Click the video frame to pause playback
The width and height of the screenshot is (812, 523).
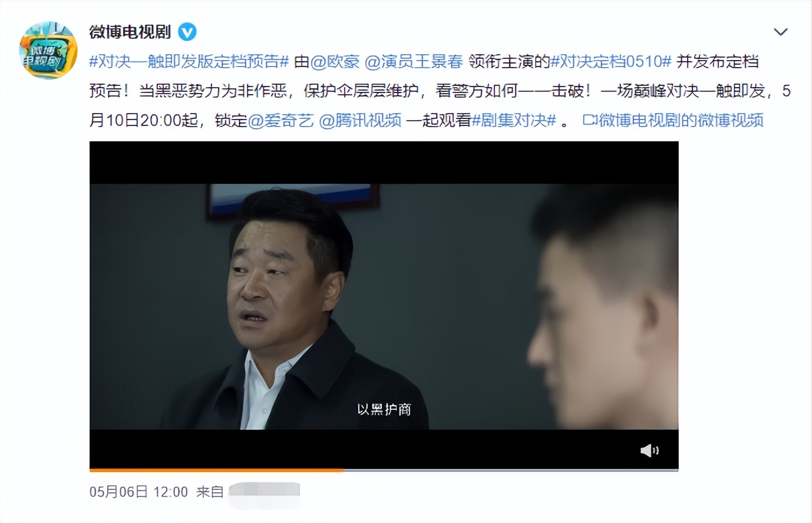[x=384, y=306]
